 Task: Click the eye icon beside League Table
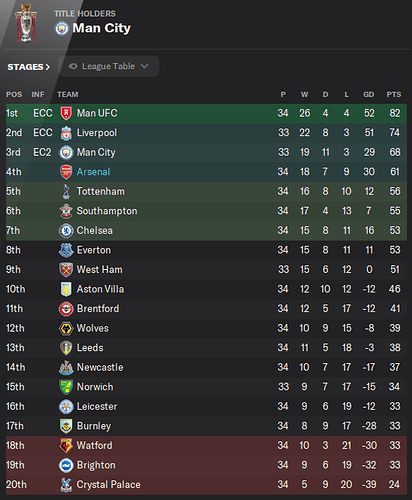tap(73, 66)
